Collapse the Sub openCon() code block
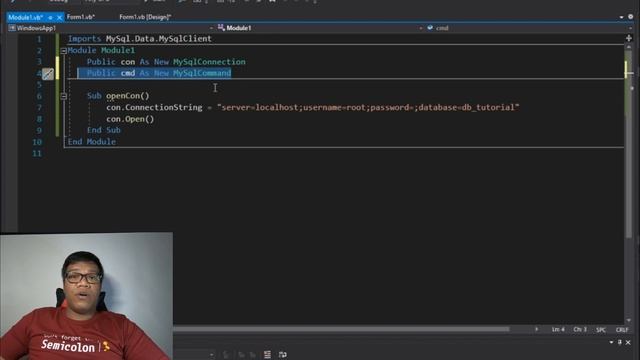 pyautogui.click(x=64, y=96)
